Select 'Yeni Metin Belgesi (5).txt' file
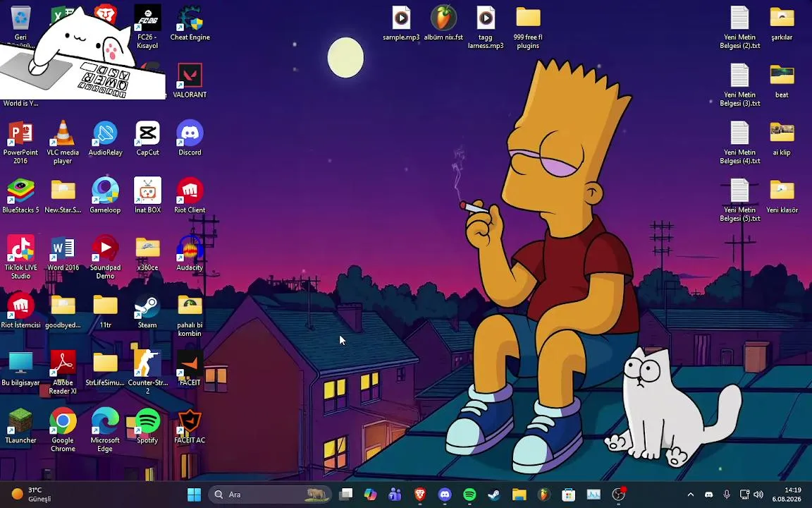Image resolution: width=812 pixels, height=508 pixels. [739, 200]
